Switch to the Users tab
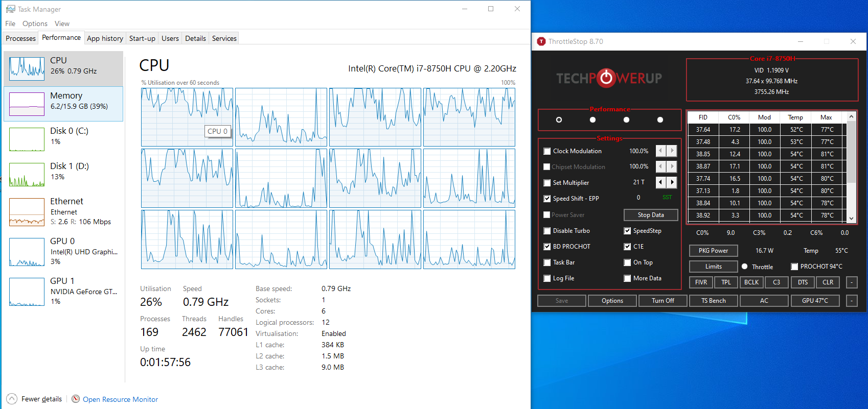Image resolution: width=868 pixels, height=409 pixels. pyautogui.click(x=170, y=38)
